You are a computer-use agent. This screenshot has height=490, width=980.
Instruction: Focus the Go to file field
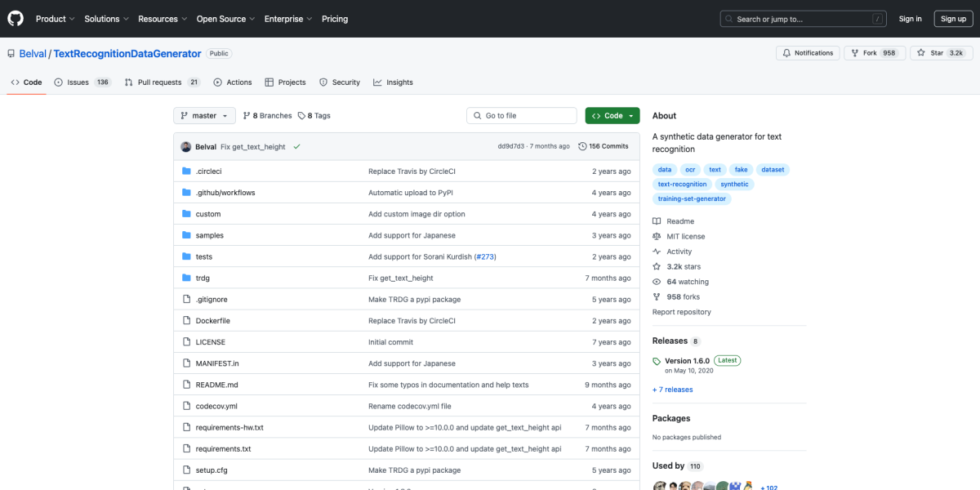coord(523,116)
